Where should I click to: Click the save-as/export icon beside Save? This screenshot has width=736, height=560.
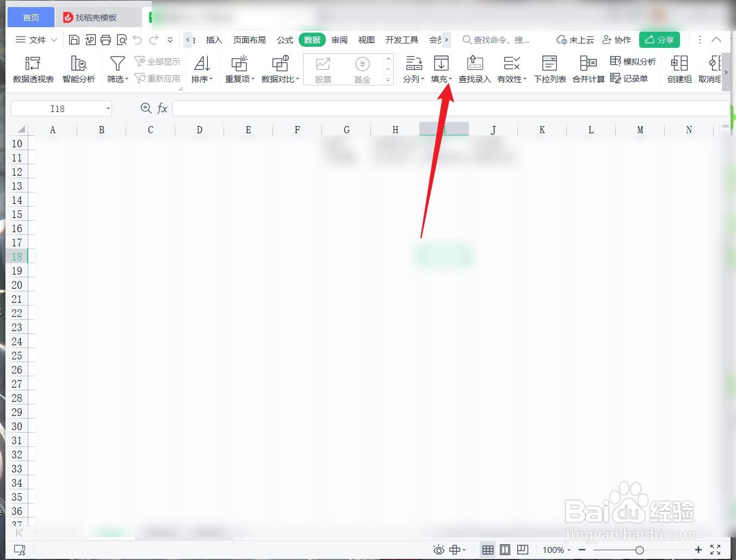(x=90, y=40)
